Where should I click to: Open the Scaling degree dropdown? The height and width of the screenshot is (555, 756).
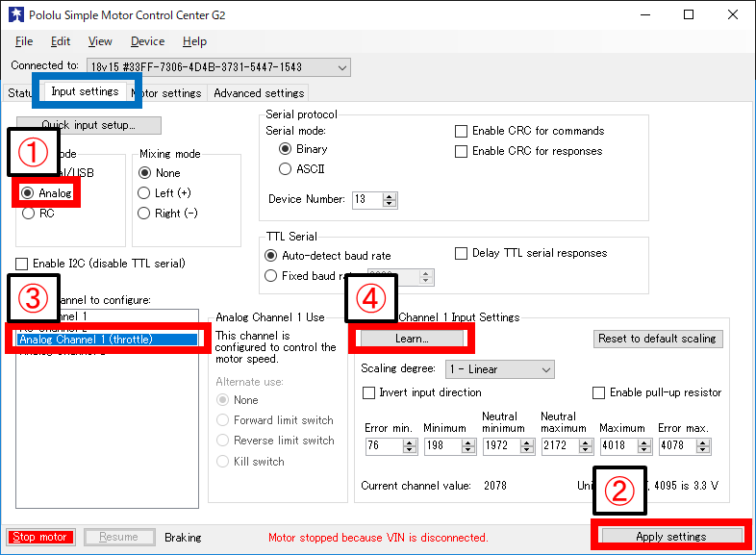point(499,369)
